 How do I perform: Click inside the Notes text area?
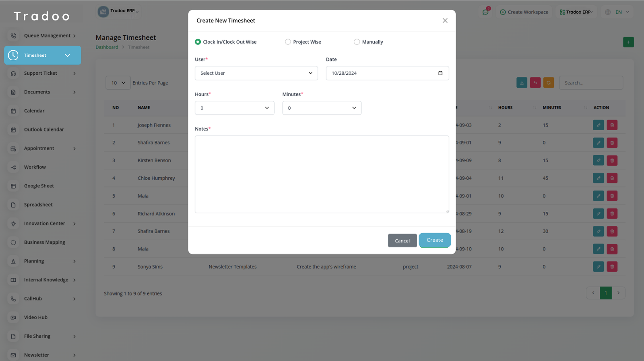click(x=322, y=174)
